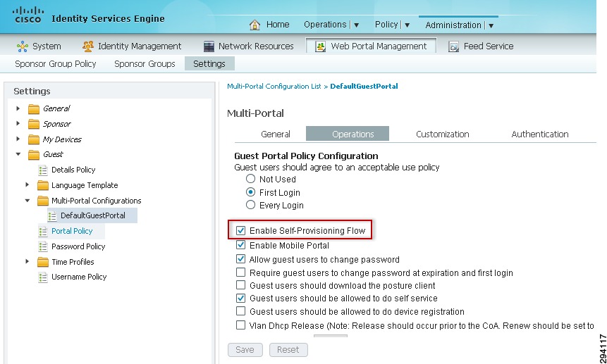
Task: Expand the My Devices tree arrow
Action: pyautogui.click(x=18, y=139)
